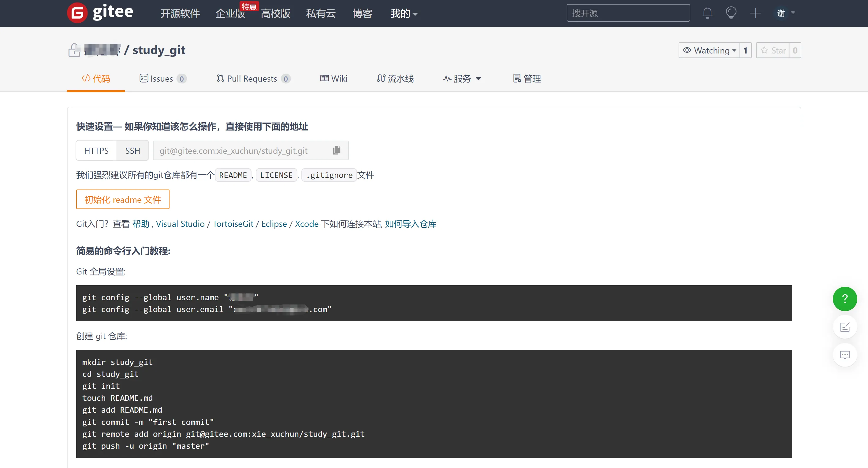Open the 我的 menu dropdown
Viewport: 868px width, 468px height.
(x=403, y=13)
